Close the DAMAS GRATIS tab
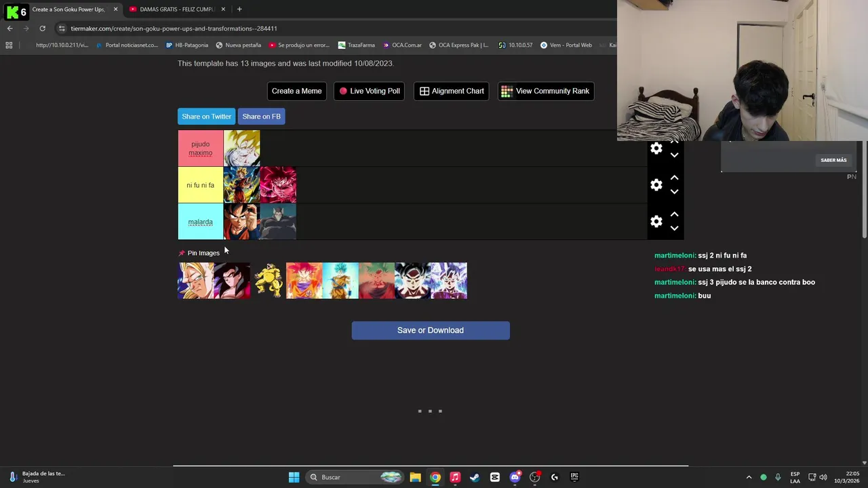Screen dimensions: 868x488 point(223,9)
